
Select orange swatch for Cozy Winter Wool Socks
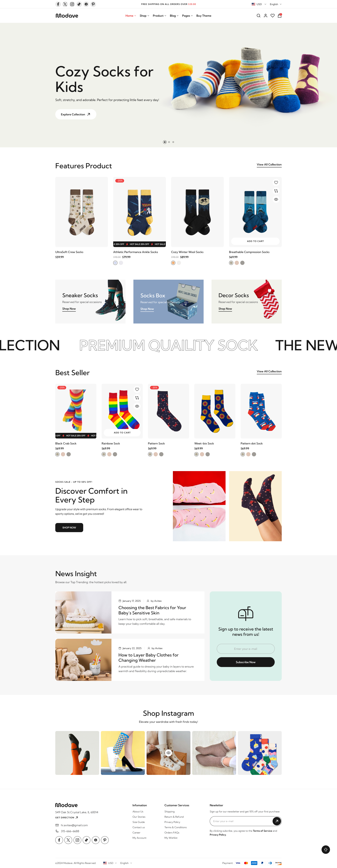173,263
